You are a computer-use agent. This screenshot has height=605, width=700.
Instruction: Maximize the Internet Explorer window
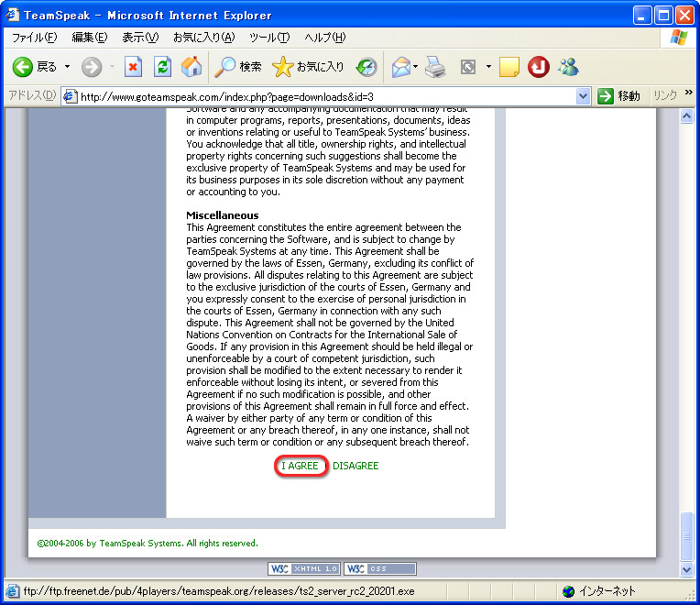(x=663, y=16)
